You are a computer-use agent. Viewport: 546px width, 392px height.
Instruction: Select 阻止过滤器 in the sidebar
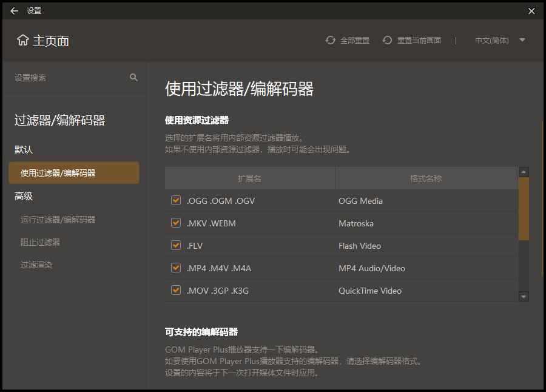pyautogui.click(x=42, y=243)
